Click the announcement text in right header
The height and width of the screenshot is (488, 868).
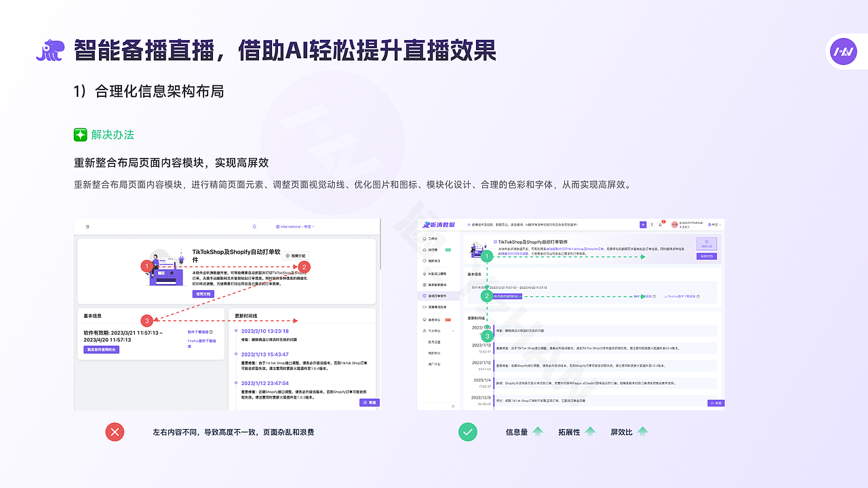coord(524,224)
